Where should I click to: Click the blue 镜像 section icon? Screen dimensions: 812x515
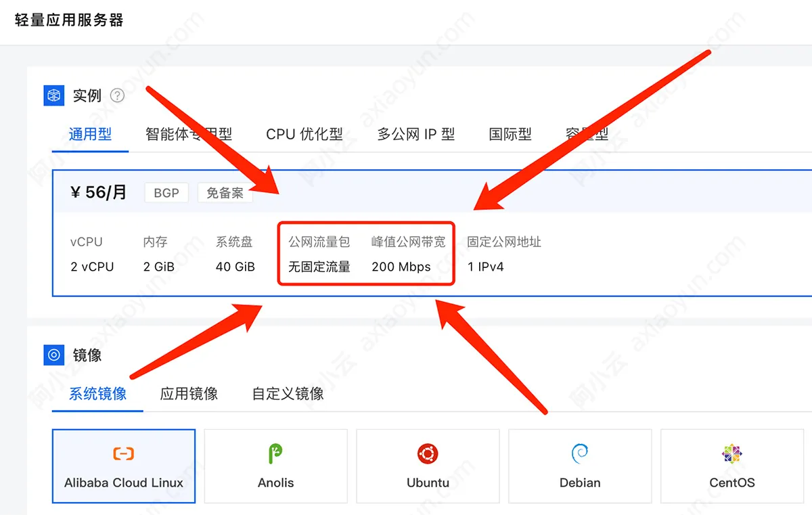(x=53, y=355)
